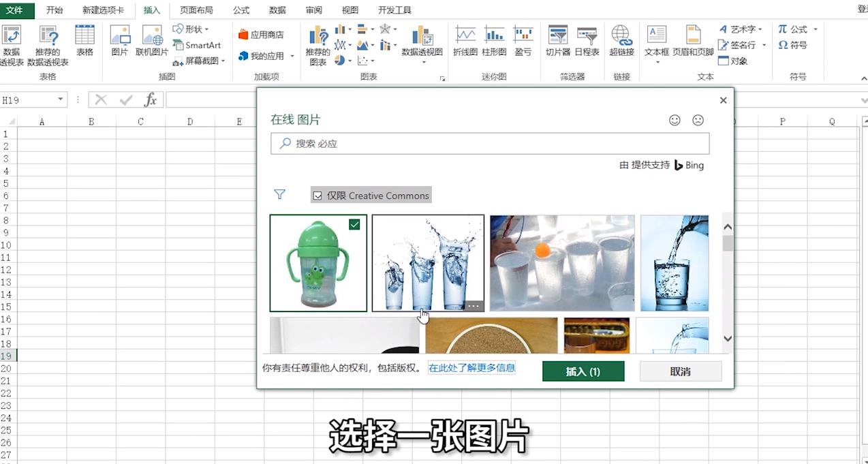The image size is (868, 464).
Task: Expand the 形状 (Shapes) dropdown
Action: [x=208, y=29]
